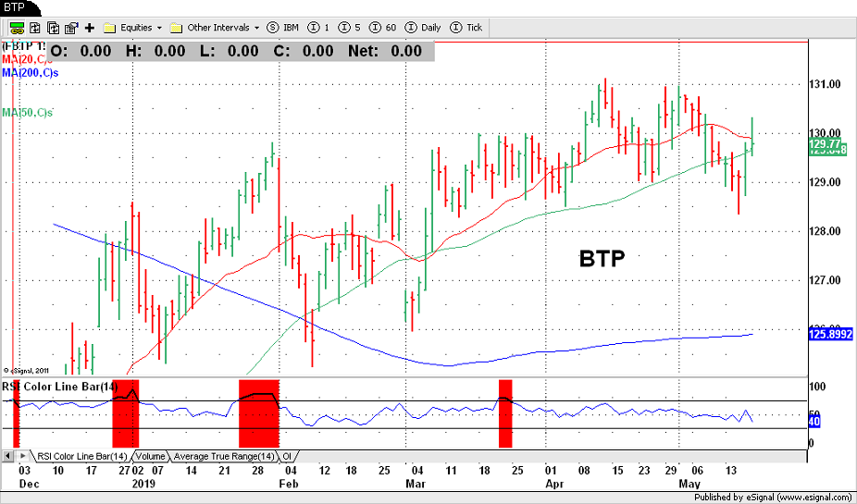Select the OI study tab
The image size is (857, 504).
tap(287, 457)
